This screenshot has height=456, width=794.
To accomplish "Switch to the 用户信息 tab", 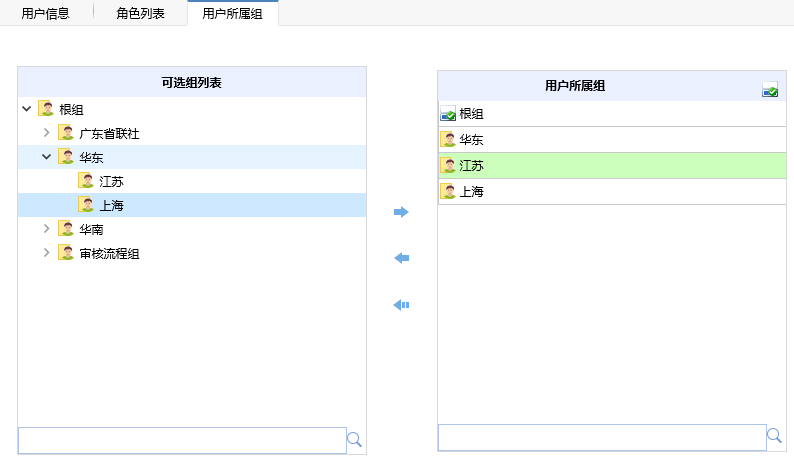I will pos(46,13).
